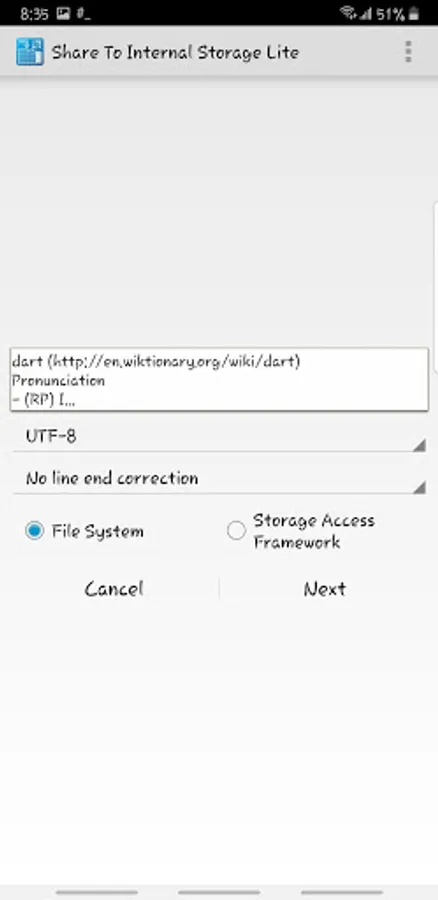438x900 pixels.
Task: Tap the battery icon in status bar
Action: tap(413, 13)
